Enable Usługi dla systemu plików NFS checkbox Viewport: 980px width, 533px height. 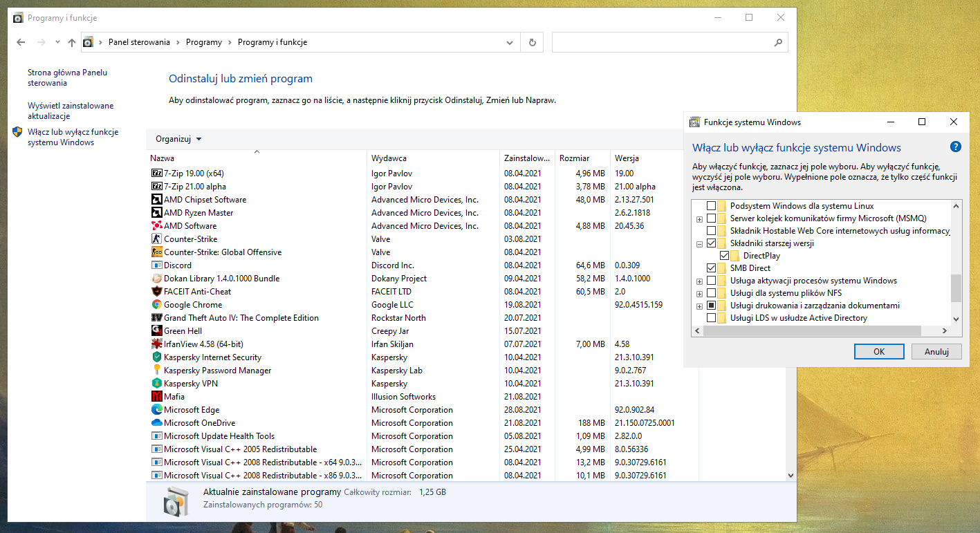tap(711, 293)
